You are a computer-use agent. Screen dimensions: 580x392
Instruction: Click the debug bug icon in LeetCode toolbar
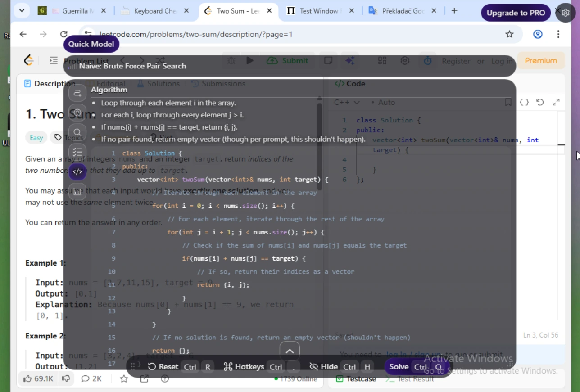pyautogui.click(x=231, y=60)
